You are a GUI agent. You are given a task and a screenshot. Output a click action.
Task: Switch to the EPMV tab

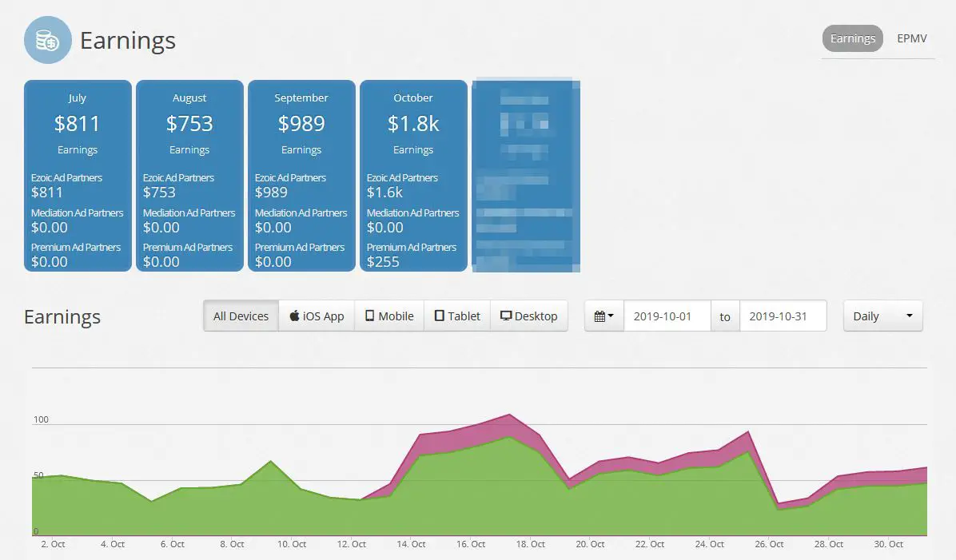pos(911,38)
